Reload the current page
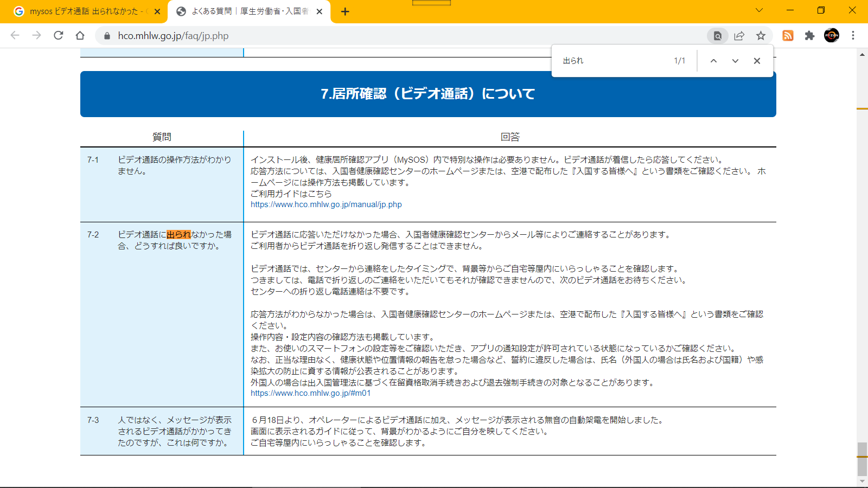 pyautogui.click(x=58, y=35)
